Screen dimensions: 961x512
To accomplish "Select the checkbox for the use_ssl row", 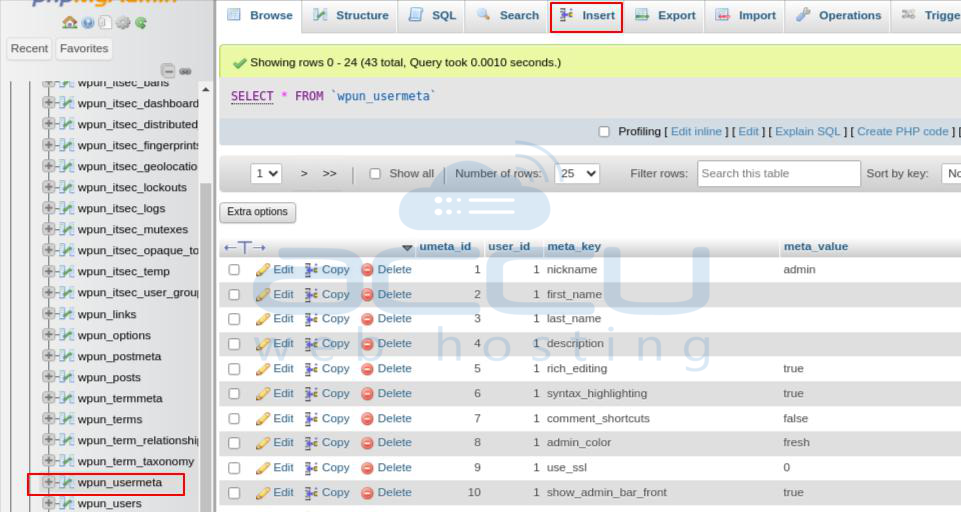I will tap(234, 468).
